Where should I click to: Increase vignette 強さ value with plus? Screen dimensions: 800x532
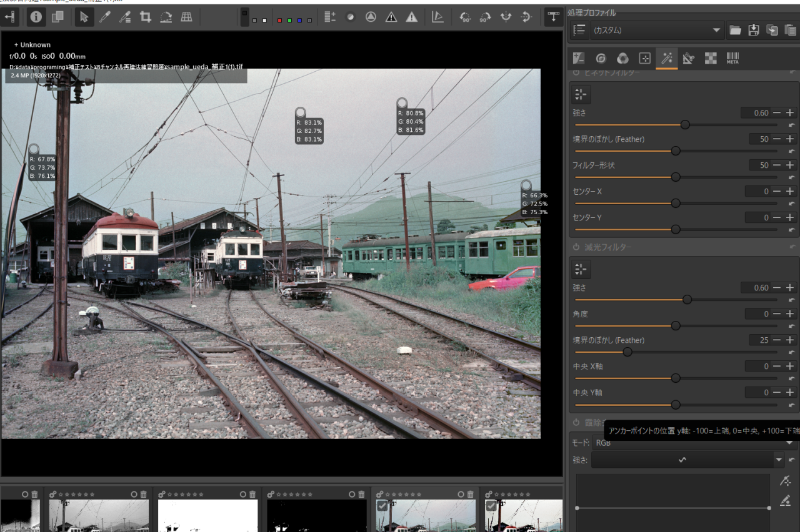[790, 113]
